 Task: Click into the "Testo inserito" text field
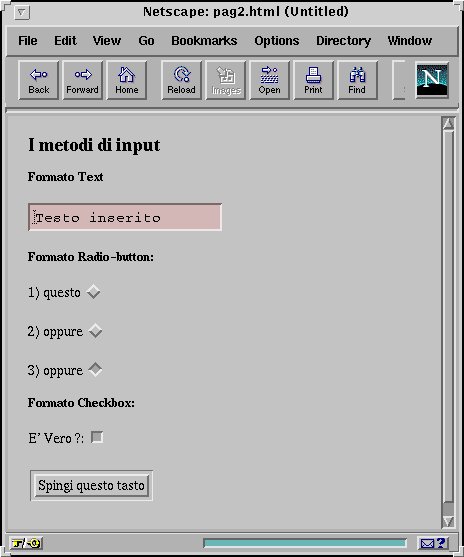(125, 217)
